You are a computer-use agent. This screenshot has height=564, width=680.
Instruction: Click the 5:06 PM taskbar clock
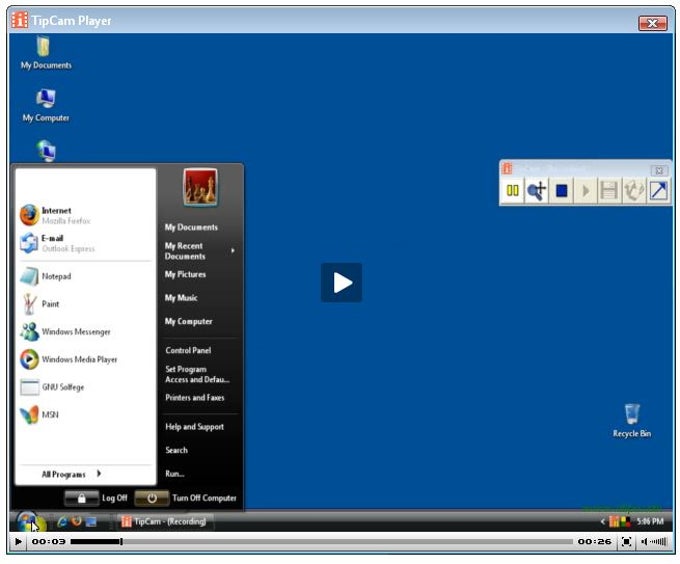pos(650,522)
